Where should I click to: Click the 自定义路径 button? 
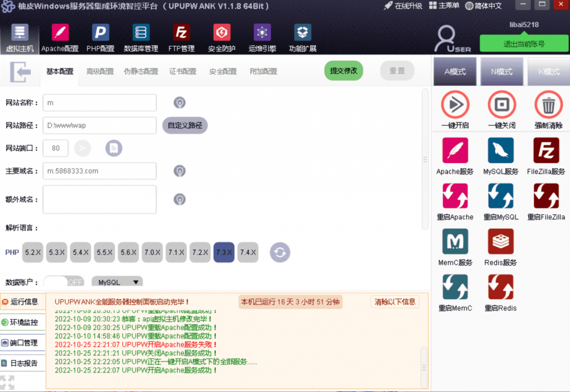(x=185, y=125)
